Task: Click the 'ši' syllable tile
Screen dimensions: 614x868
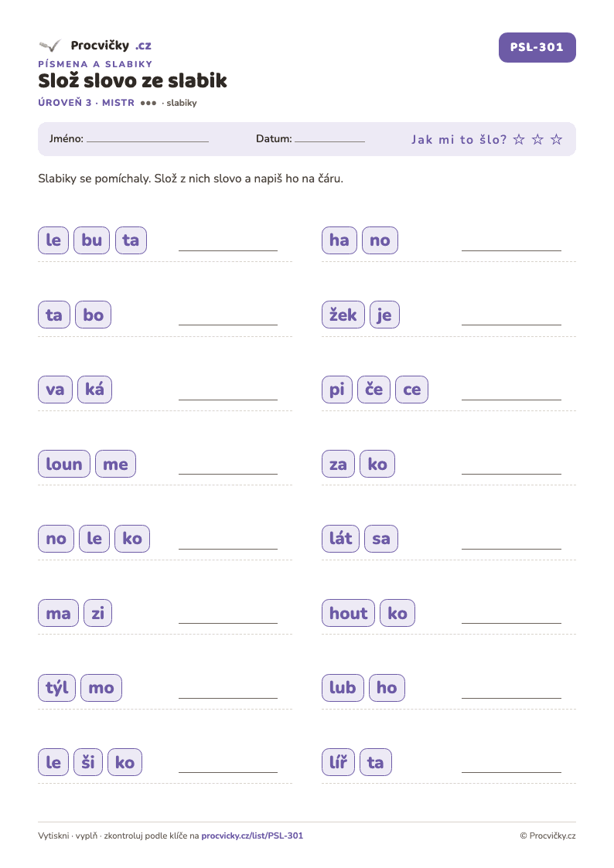Action: [x=88, y=762]
